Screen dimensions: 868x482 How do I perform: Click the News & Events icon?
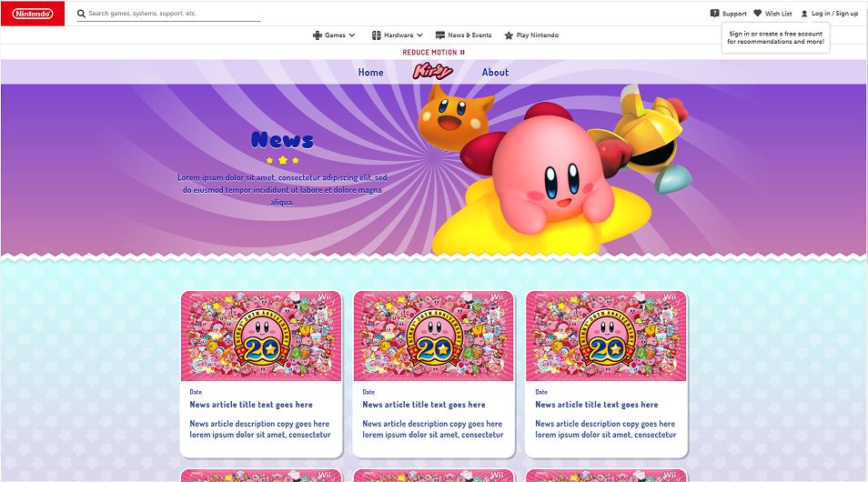click(440, 35)
